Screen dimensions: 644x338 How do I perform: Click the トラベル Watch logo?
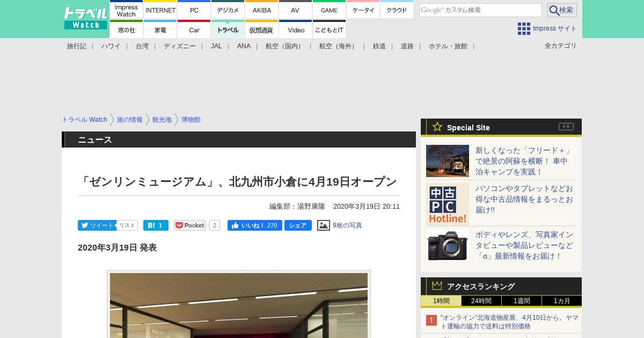[85, 18]
